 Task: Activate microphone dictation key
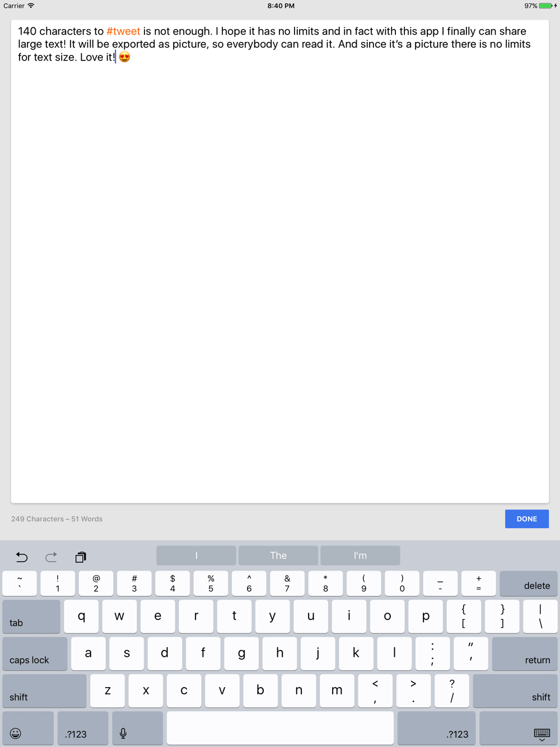point(138,729)
